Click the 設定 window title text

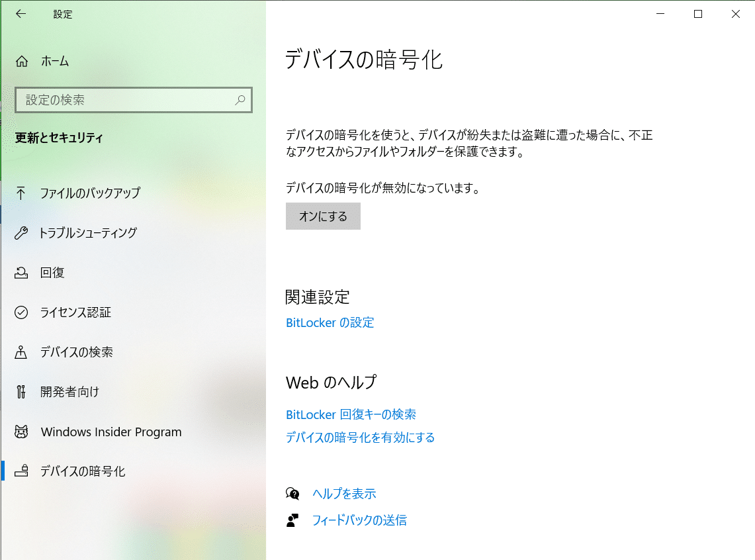coord(63,15)
